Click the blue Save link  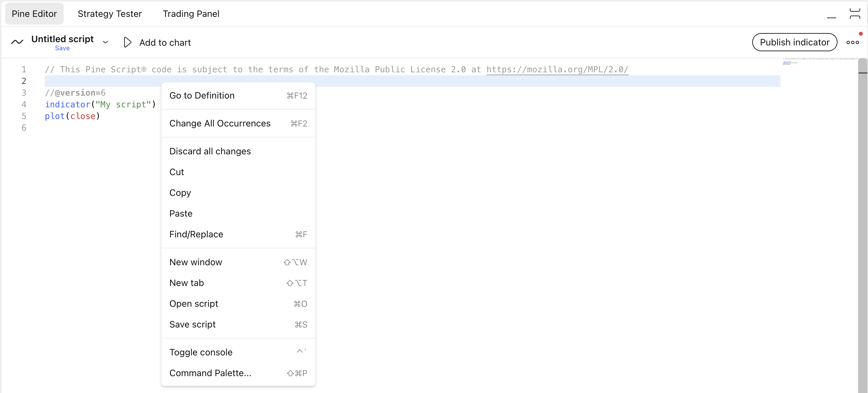(x=62, y=48)
